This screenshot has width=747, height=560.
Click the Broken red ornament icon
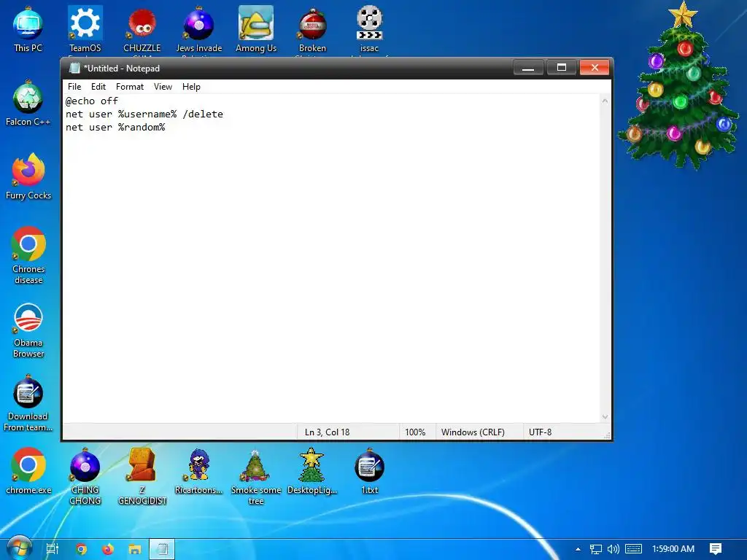(x=312, y=28)
